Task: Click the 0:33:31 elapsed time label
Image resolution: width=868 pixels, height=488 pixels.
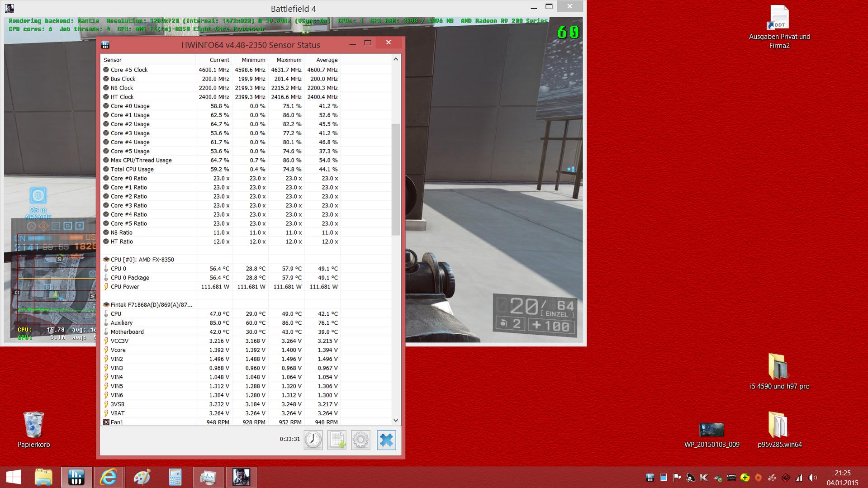Action: point(290,439)
